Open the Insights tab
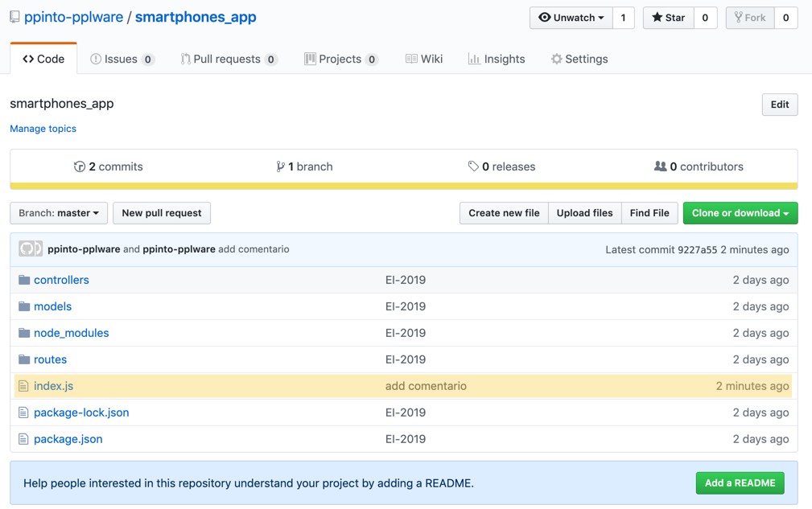The height and width of the screenshot is (509, 812). pos(497,59)
